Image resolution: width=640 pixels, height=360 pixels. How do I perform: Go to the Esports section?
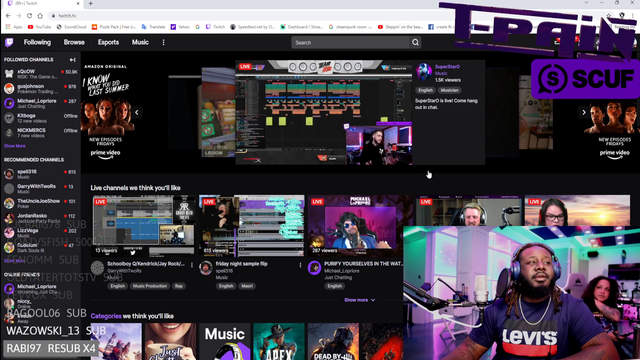click(x=108, y=42)
